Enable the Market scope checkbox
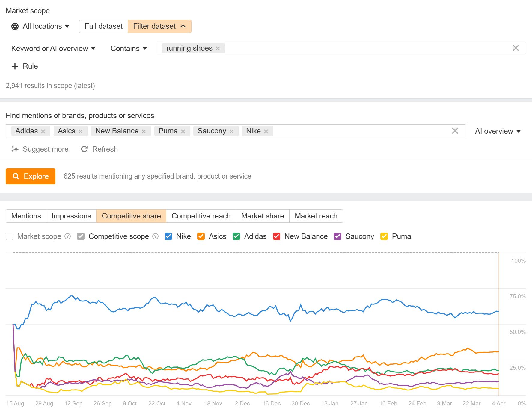Screen dimensions: 532x412 click(10, 236)
